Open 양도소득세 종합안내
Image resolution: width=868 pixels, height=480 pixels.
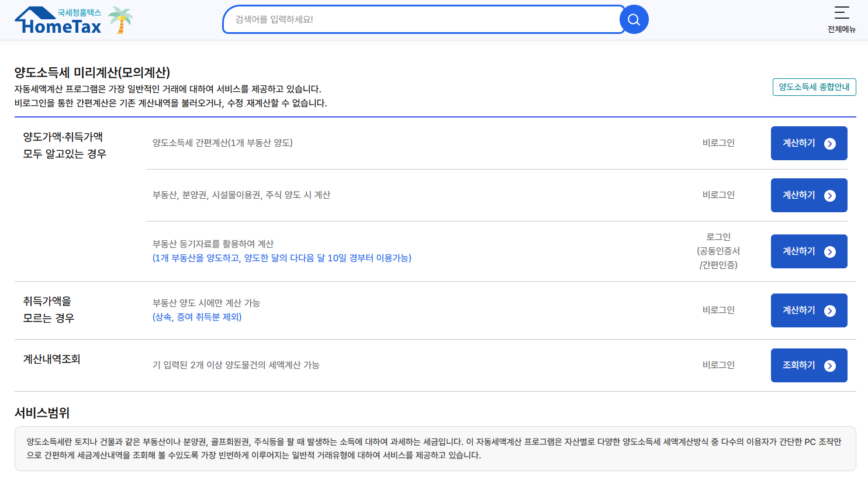814,87
